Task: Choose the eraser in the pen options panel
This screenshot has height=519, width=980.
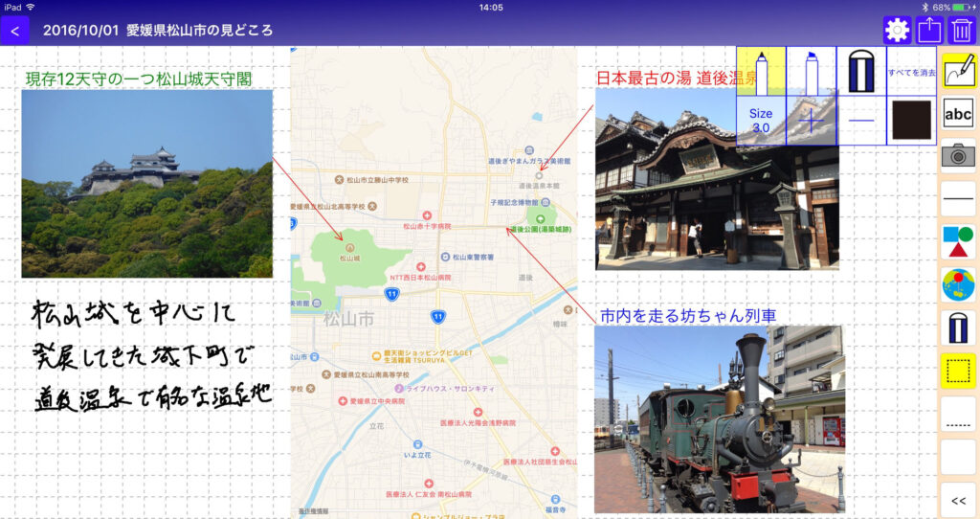Action: (x=860, y=71)
